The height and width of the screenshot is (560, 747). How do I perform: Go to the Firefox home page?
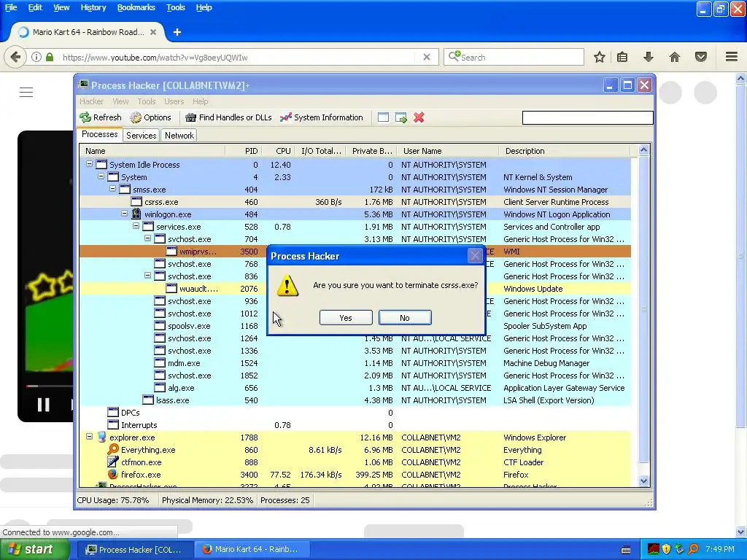coord(675,57)
